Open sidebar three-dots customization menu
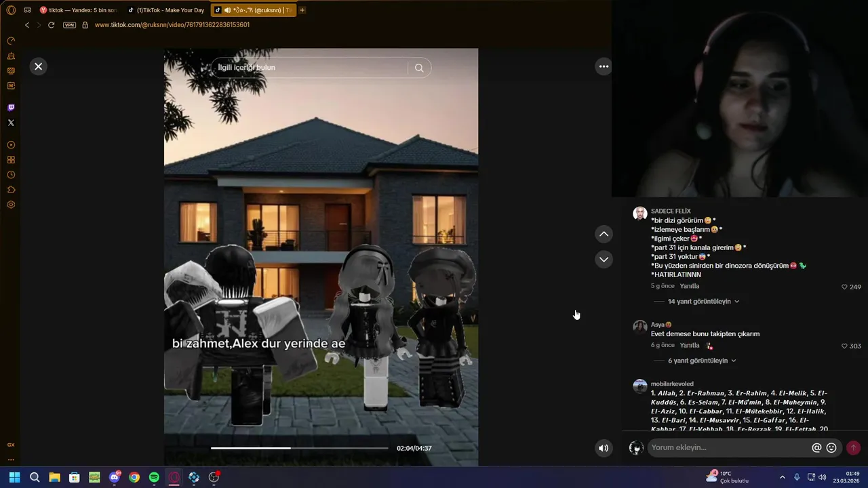 click(x=11, y=460)
